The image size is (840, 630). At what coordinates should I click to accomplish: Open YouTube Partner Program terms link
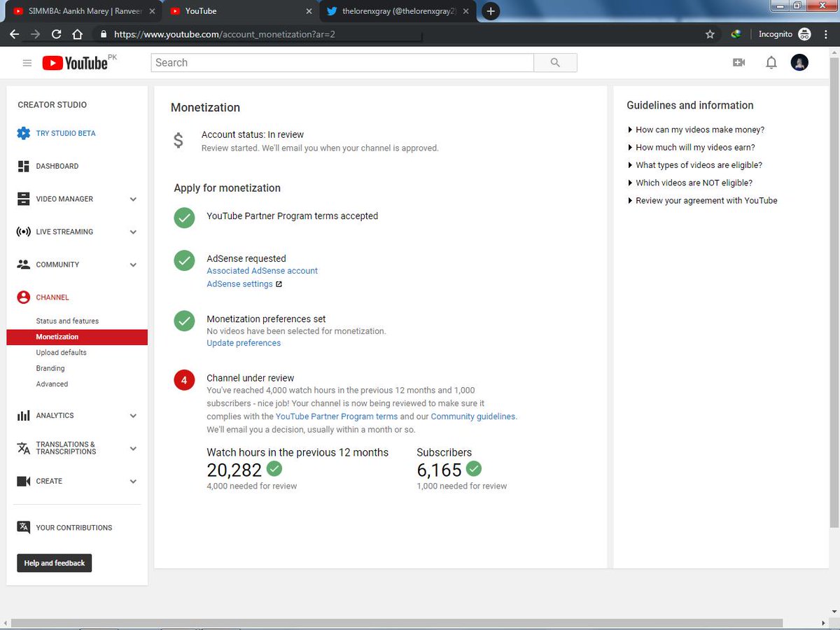pos(337,416)
